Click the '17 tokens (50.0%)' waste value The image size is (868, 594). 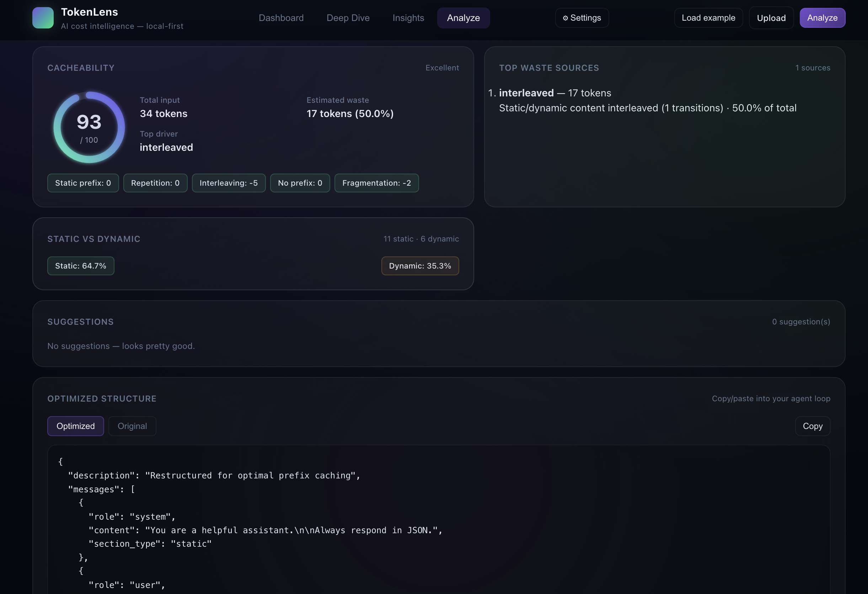pos(350,113)
